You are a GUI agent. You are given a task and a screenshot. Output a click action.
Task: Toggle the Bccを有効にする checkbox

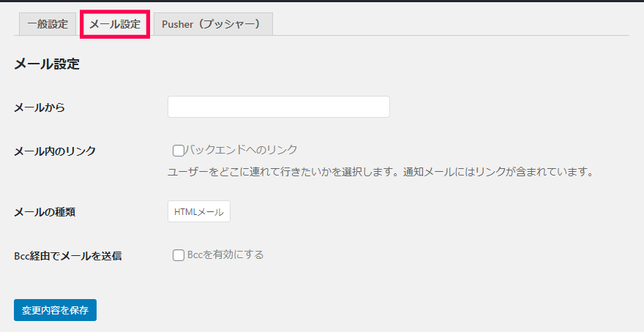coord(179,255)
